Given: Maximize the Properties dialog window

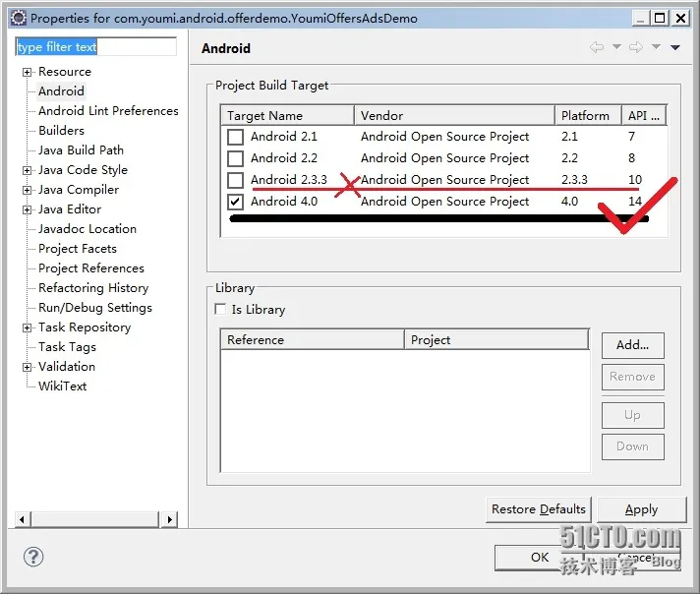Looking at the screenshot, I should (x=660, y=19).
